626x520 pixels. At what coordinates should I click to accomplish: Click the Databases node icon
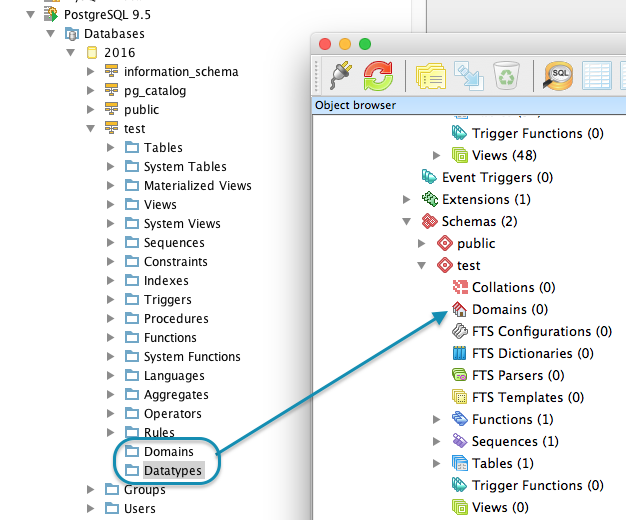[71, 34]
